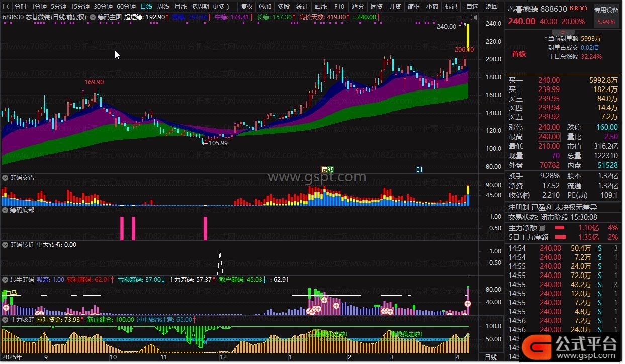This screenshot has height=364, width=625.
Task: Click the 财 finance marker under the chart
Action: point(419,169)
